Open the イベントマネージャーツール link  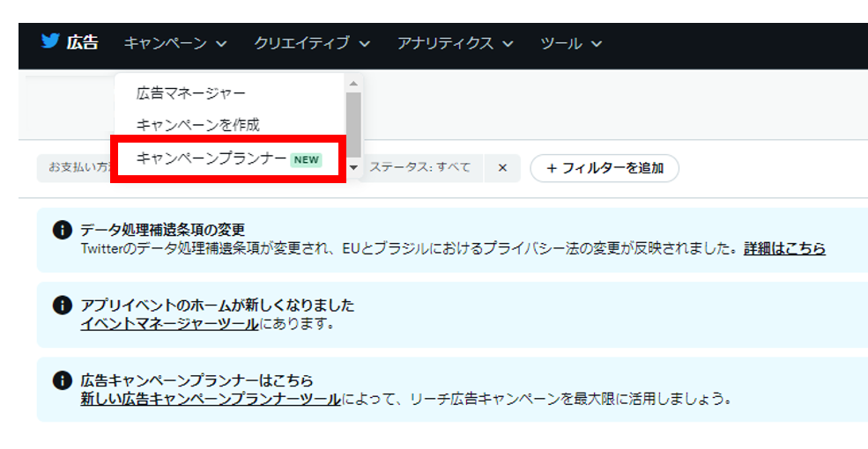(169, 324)
